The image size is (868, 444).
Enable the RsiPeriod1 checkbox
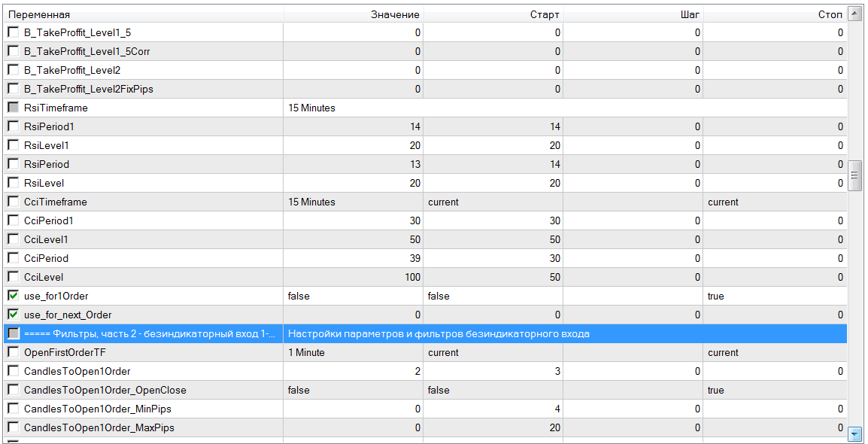[12, 126]
